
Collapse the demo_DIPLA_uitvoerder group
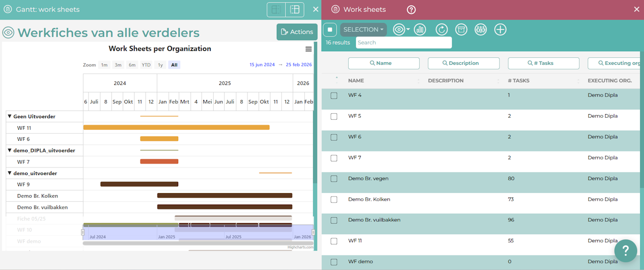10,150
